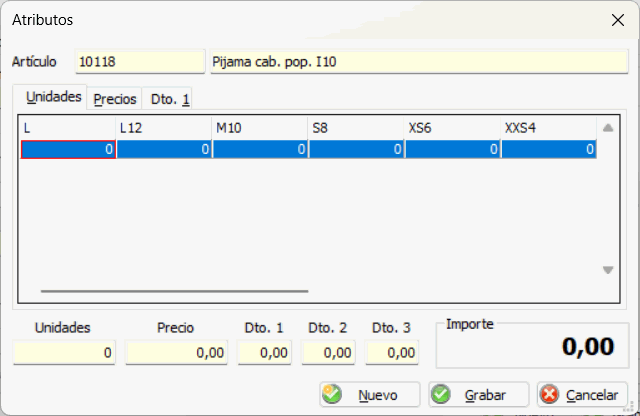Click the horizontal scrollbar in the grid
The image size is (640, 416).
pos(174,291)
